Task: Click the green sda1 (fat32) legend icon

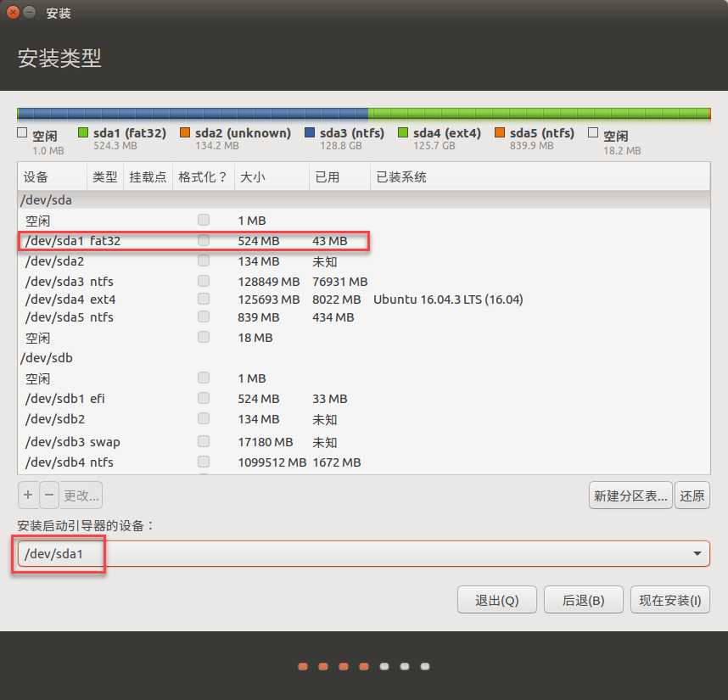Action: 84,132
